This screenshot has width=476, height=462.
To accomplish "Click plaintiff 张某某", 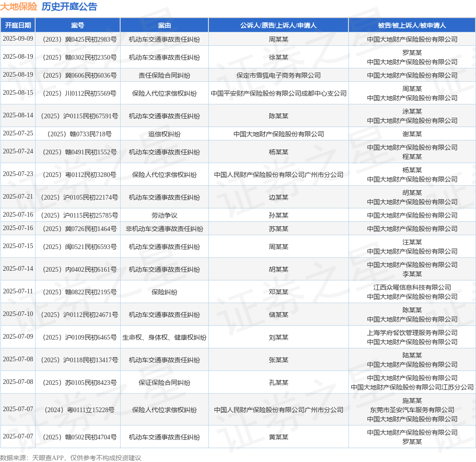I will click(x=278, y=360).
